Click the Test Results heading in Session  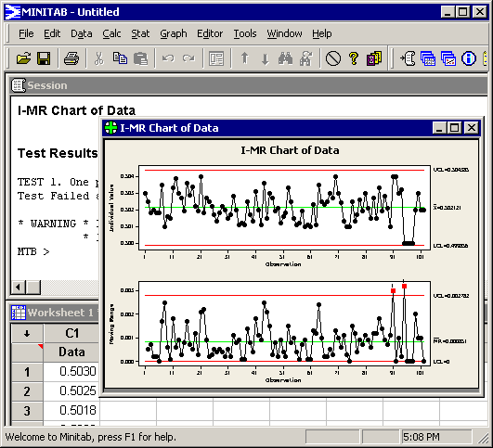[x=58, y=153]
